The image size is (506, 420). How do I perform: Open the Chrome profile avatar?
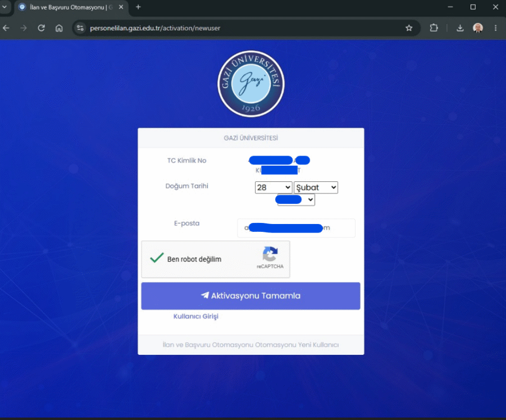478,28
